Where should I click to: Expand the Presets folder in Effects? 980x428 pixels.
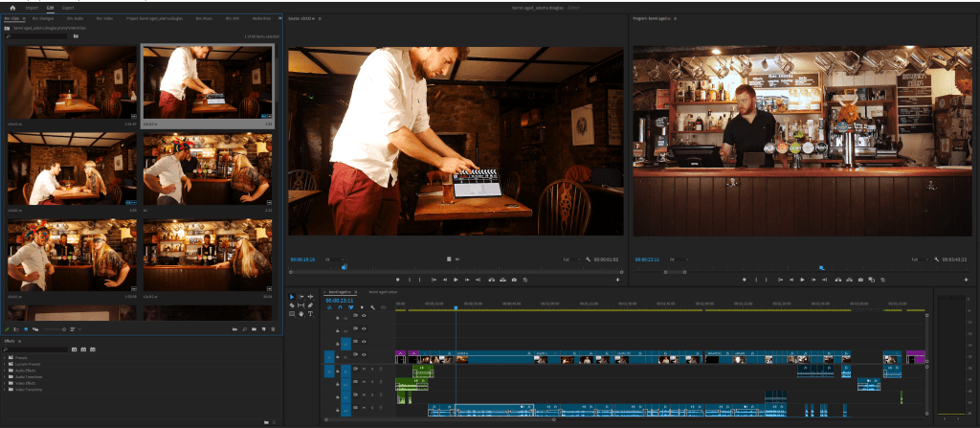coord(5,358)
